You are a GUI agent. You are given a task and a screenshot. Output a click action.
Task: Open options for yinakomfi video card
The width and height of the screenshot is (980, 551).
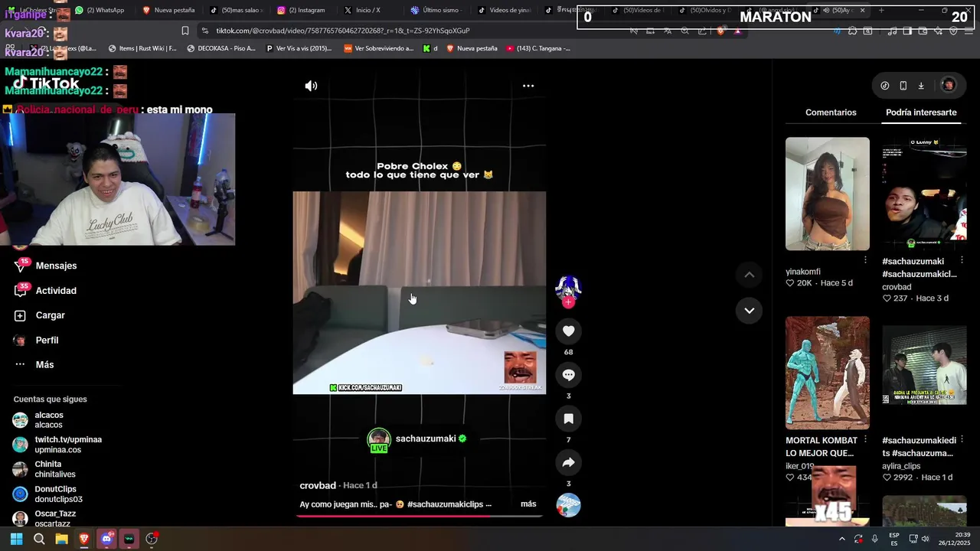tap(865, 260)
